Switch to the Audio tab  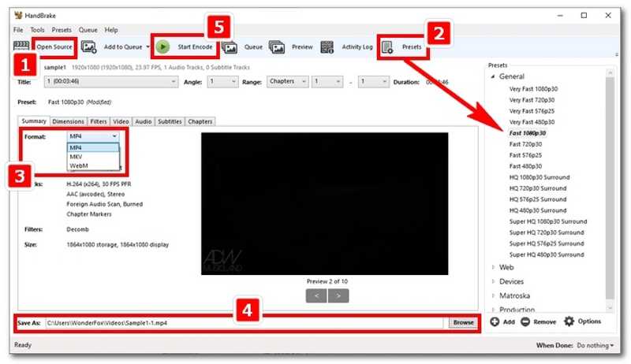tap(144, 121)
